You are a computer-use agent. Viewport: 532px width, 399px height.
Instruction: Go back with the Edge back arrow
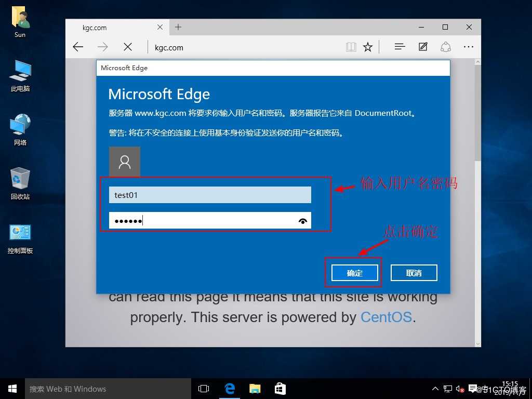click(x=78, y=47)
